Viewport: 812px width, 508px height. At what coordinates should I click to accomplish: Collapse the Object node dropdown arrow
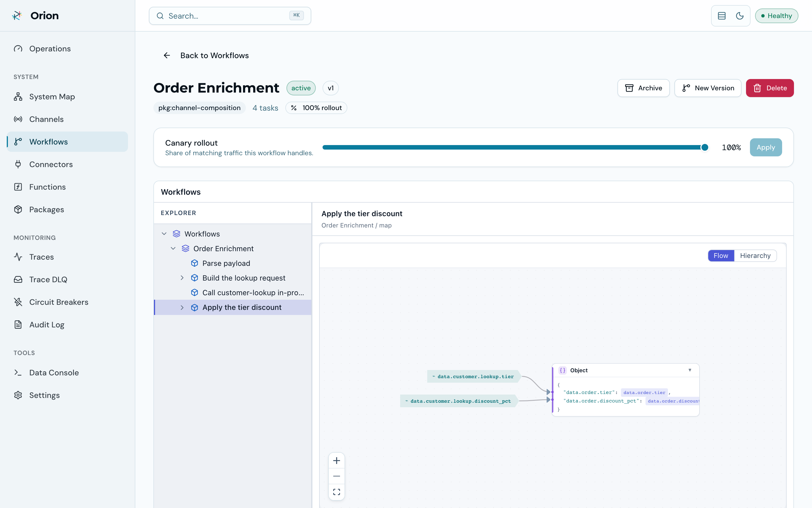[690, 370]
